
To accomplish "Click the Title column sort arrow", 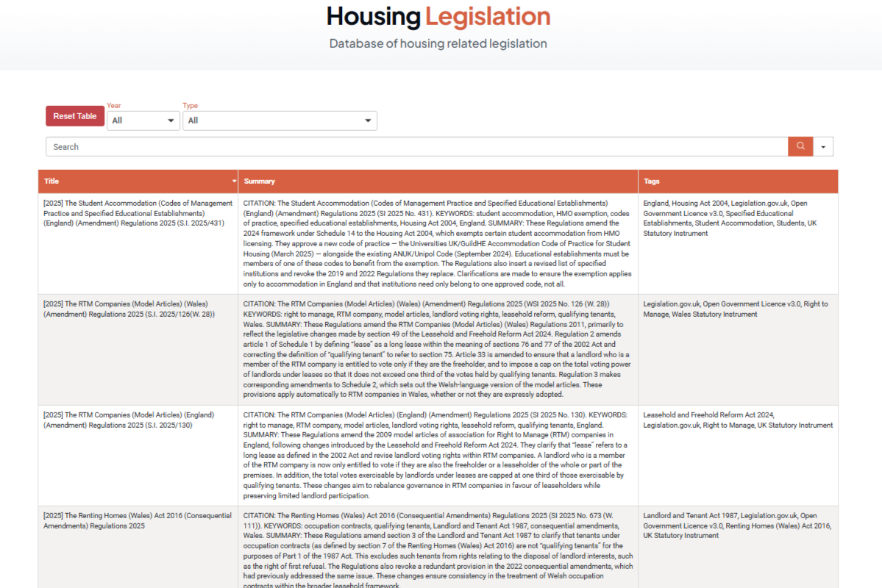I will [x=234, y=181].
